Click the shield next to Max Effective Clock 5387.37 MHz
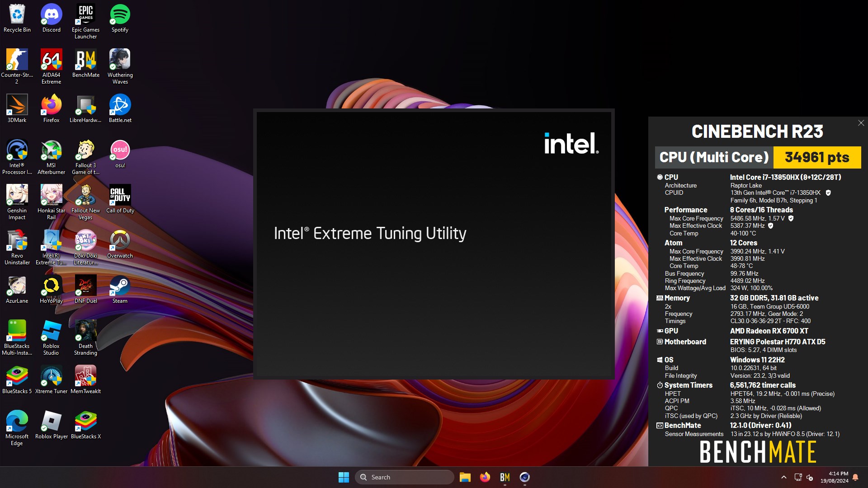 pyautogui.click(x=770, y=226)
